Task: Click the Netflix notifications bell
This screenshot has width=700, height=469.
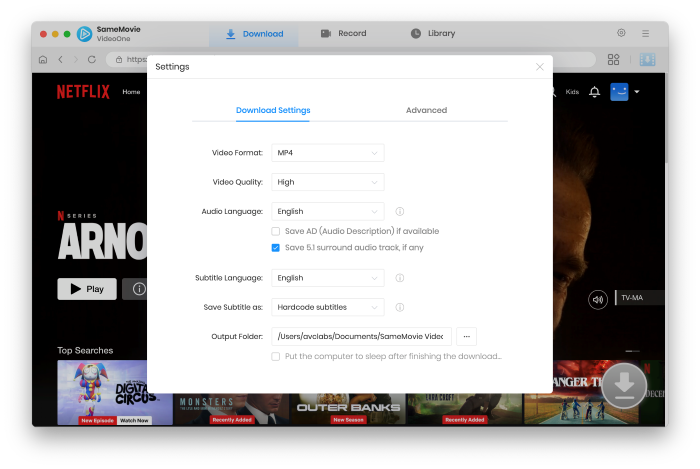Action: pos(594,92)
